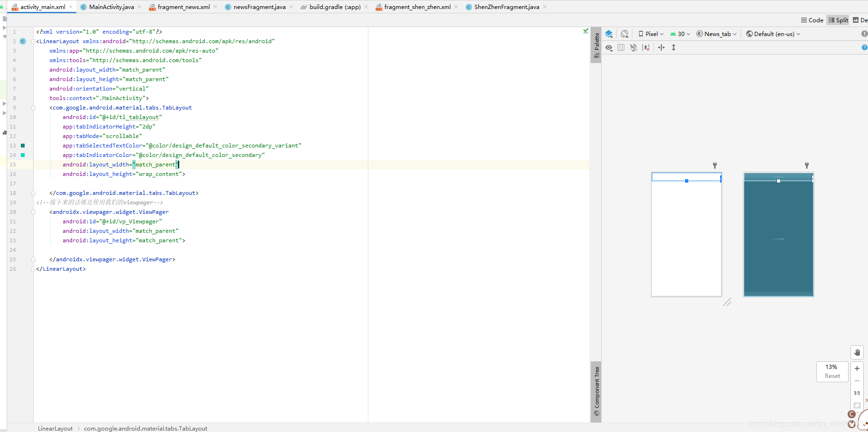
Task: Open the News_tab theme dropdown
Action: [716, 34]
